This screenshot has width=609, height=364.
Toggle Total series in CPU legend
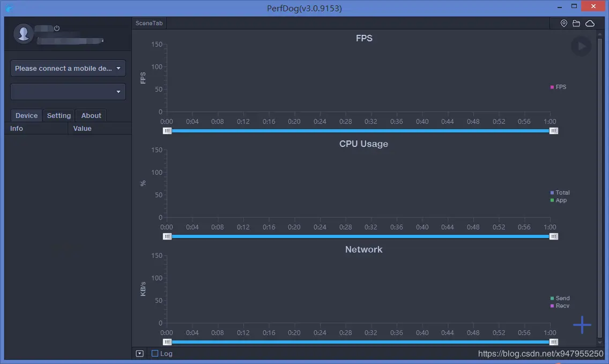tap(560, 192)
